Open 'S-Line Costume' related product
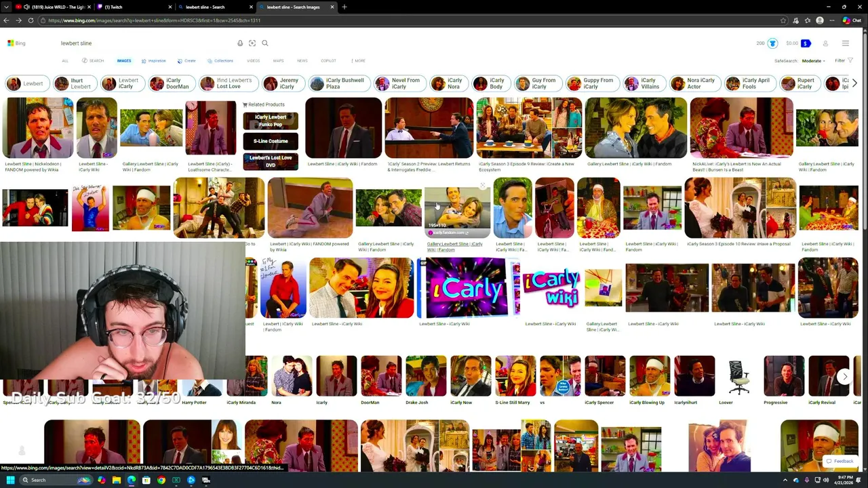The height and width of the screenshot is (488, 868). 271,141
